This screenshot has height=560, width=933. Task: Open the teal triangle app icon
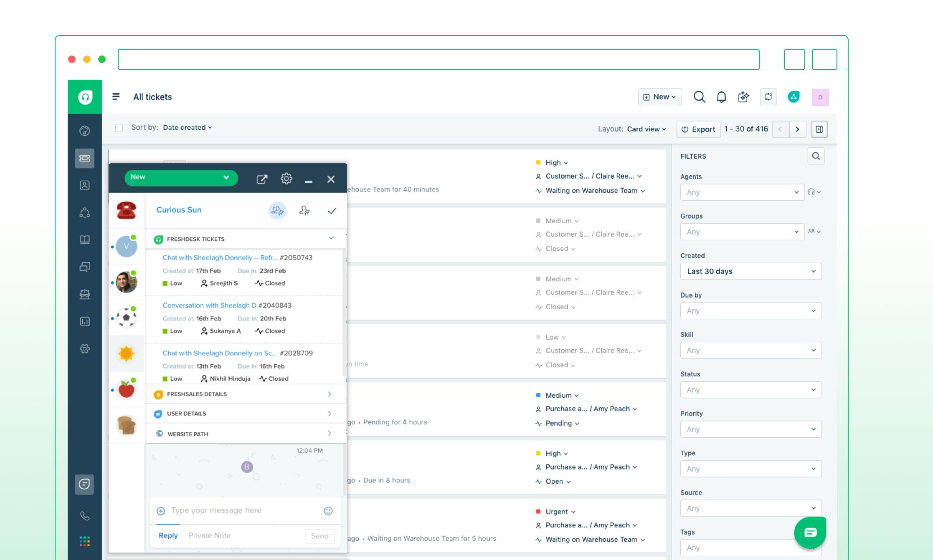click(794, 97)
